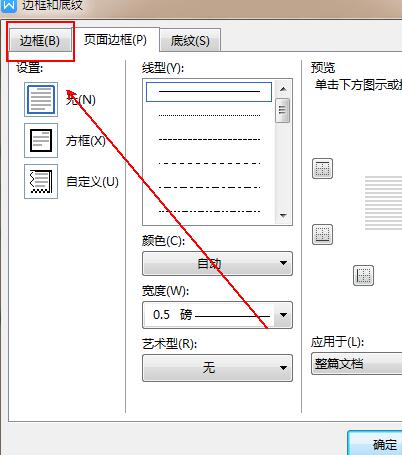
Task: Switch to the 边框(B) tab
Action: click(40, 41)
